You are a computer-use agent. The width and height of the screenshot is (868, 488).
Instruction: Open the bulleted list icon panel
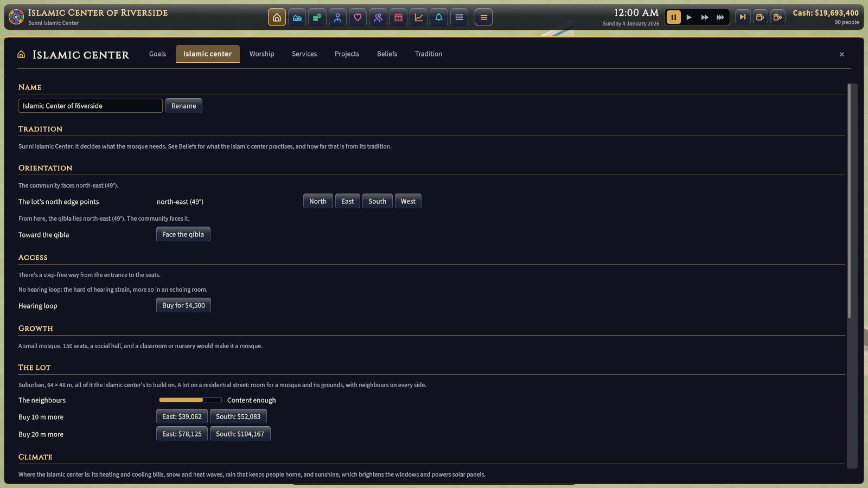[x=459, y=17]
